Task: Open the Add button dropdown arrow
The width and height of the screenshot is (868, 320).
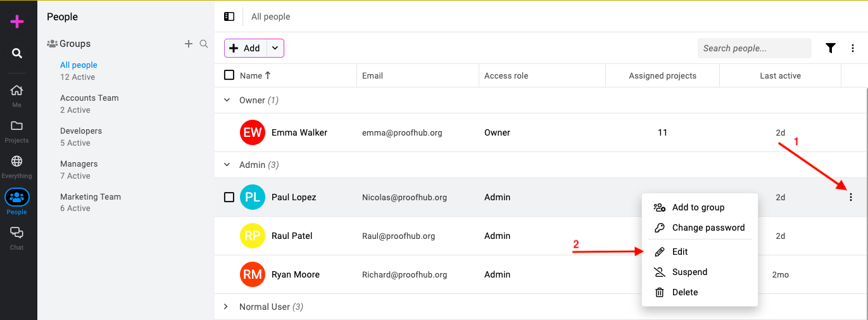Action: point(275,48)
